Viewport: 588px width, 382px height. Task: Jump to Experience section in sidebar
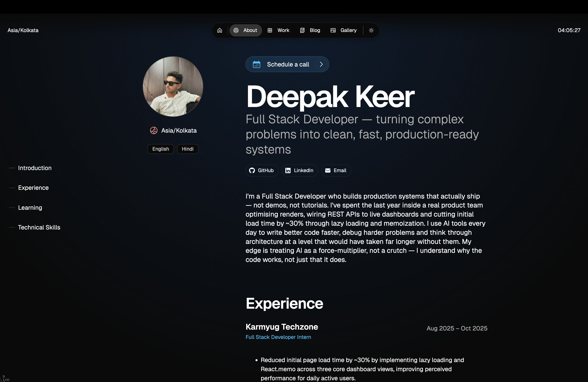[x=33, y=188]
